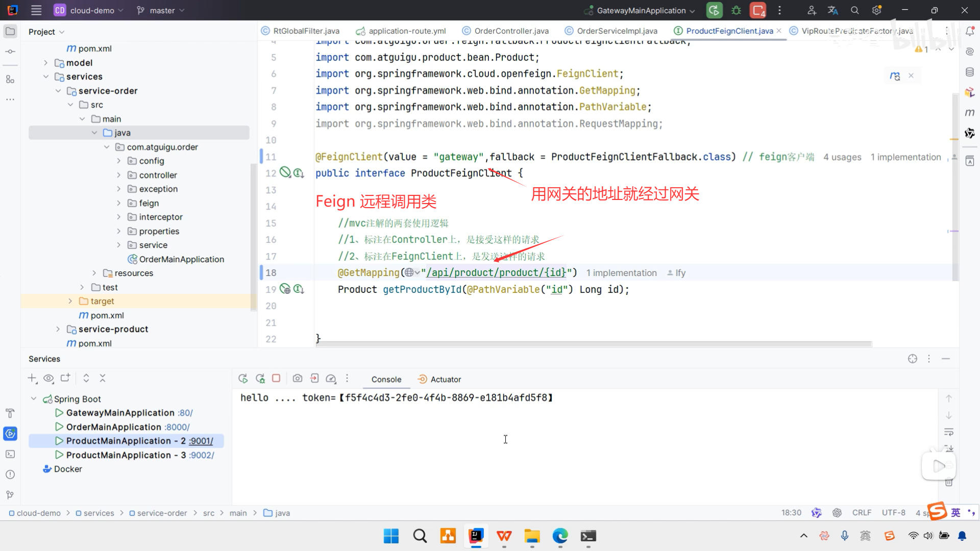
Task: Open the Database tool window icon
Action: pyautogui.click(x=970, y=72)
